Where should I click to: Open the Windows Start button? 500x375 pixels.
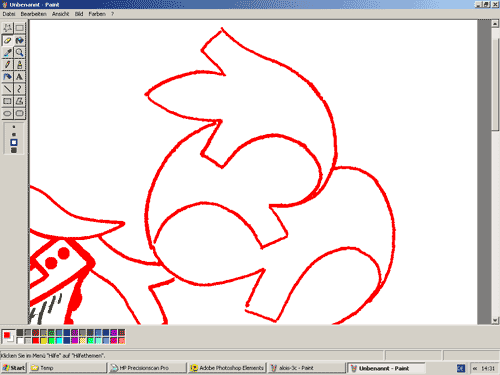coord(14,368)
